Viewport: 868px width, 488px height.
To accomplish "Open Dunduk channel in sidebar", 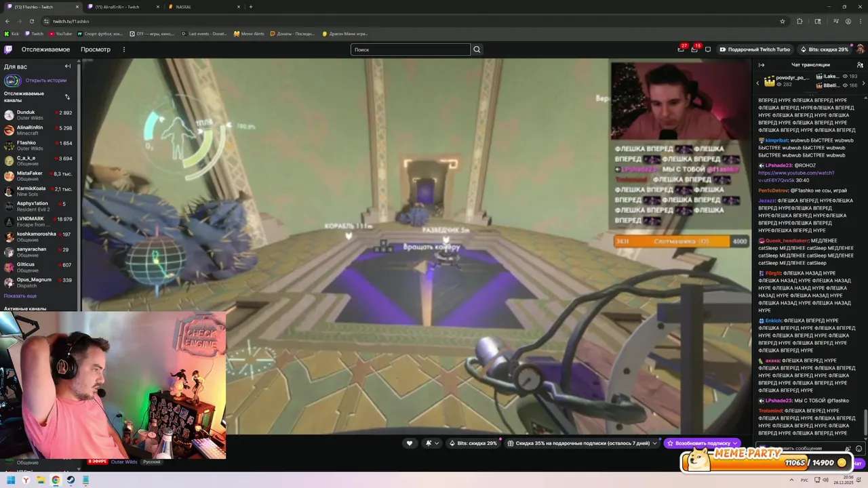I will pyautogui.click(x=39, y=115).
